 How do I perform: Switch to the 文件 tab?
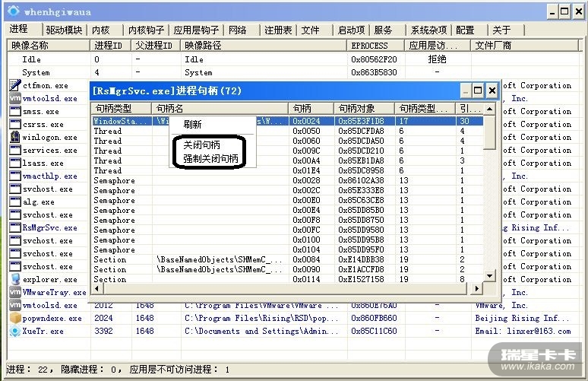coord(311,30)
